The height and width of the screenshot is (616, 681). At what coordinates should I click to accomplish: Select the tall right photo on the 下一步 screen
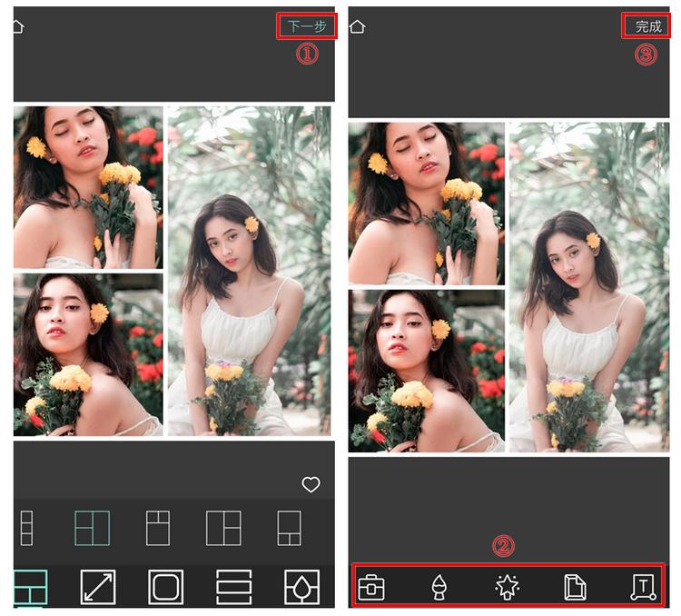249,271
